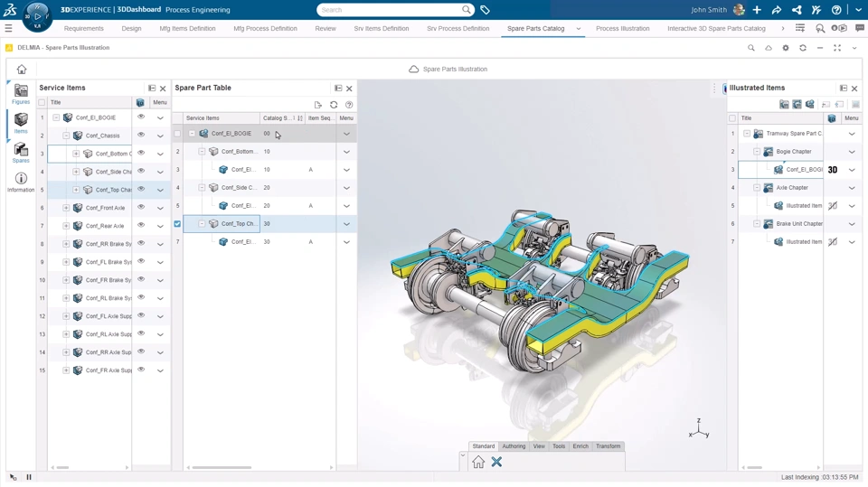
Task: Switch to the Process Illustration tab
Action: 623,28
